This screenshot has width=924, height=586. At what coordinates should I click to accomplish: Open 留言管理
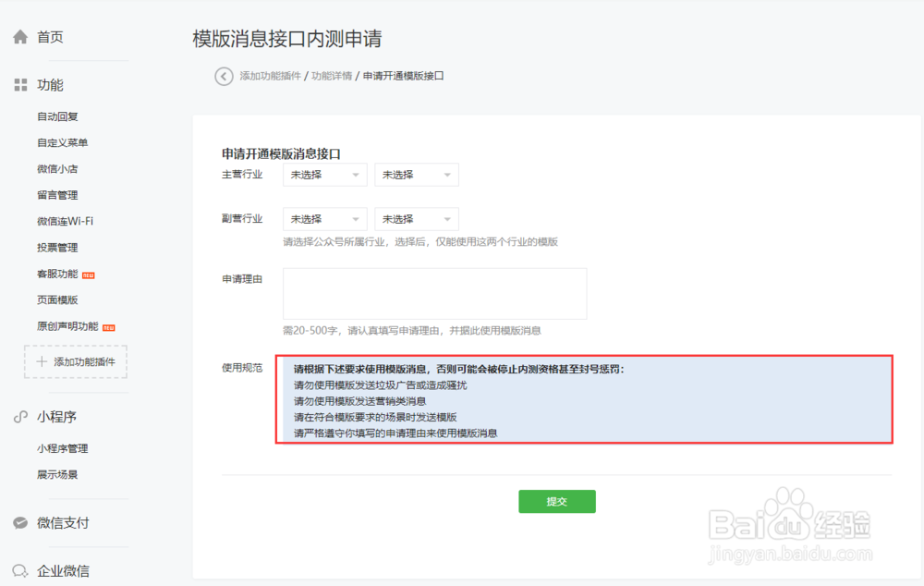point(57,195)
